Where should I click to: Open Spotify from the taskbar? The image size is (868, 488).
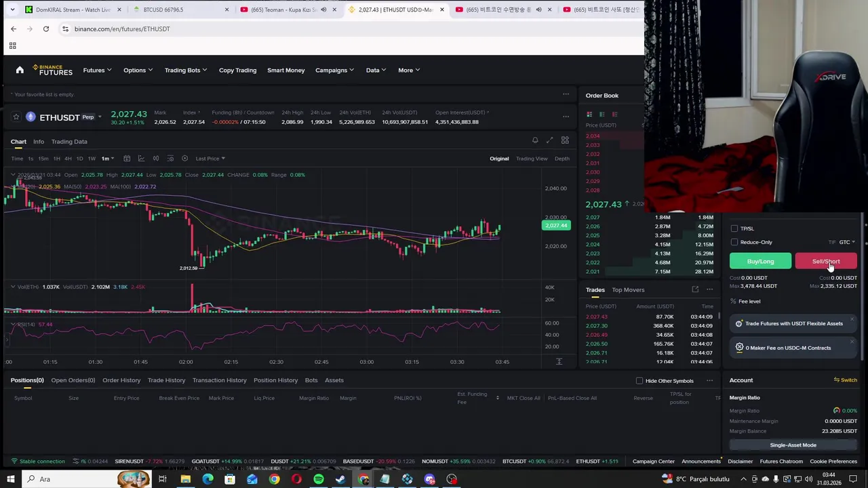(x=319, y=479)
